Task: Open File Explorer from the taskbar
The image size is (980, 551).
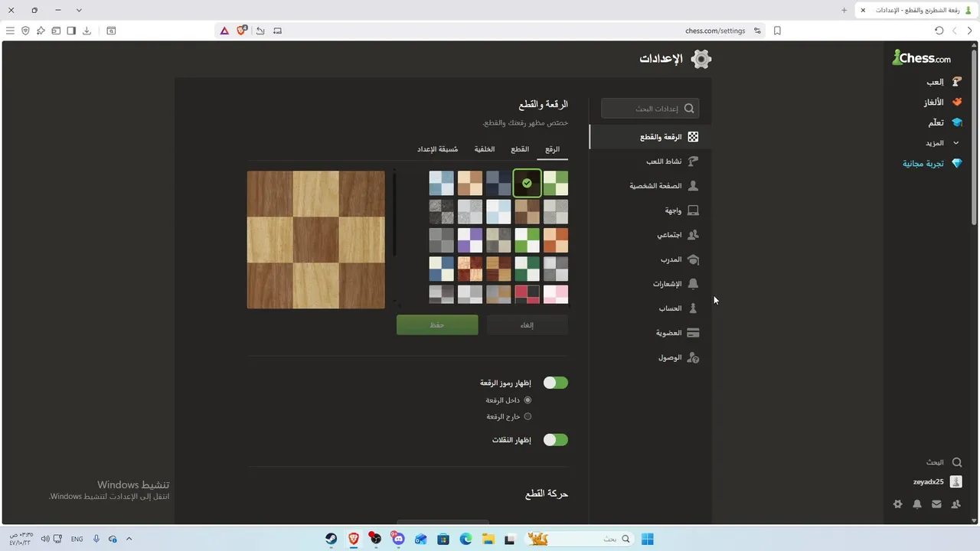Action: pyautogui.click(x=488, y=539)
